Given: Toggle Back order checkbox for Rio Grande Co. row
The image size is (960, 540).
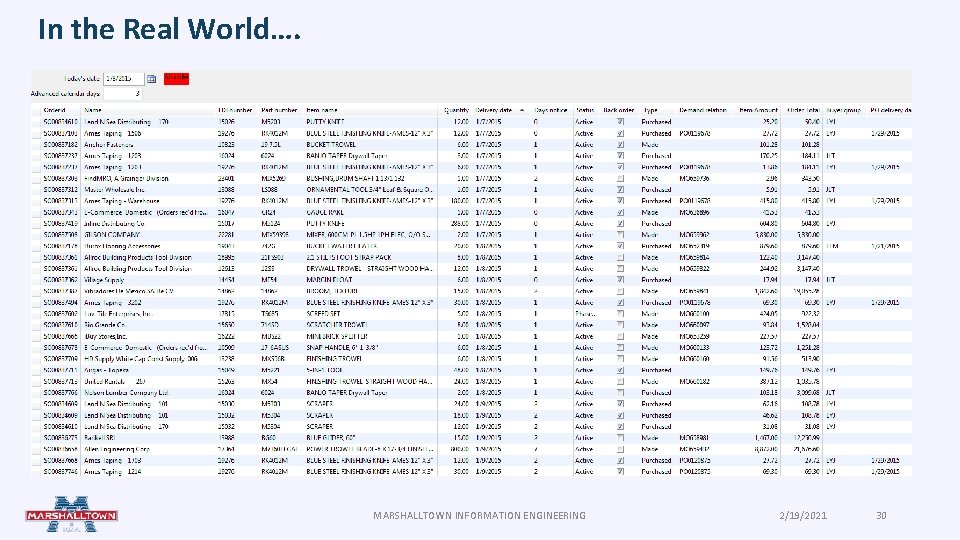Looking at the screenshot, I should click(620, 325).
